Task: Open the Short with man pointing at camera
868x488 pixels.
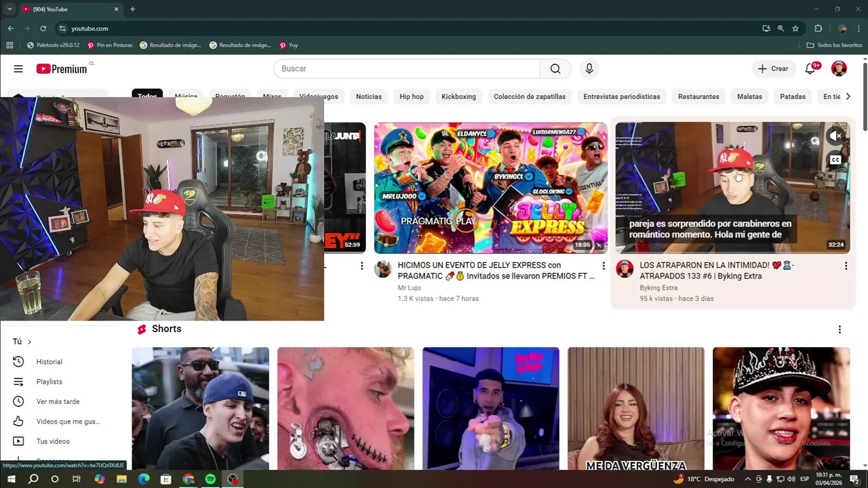Action: (x=491, y=409)
